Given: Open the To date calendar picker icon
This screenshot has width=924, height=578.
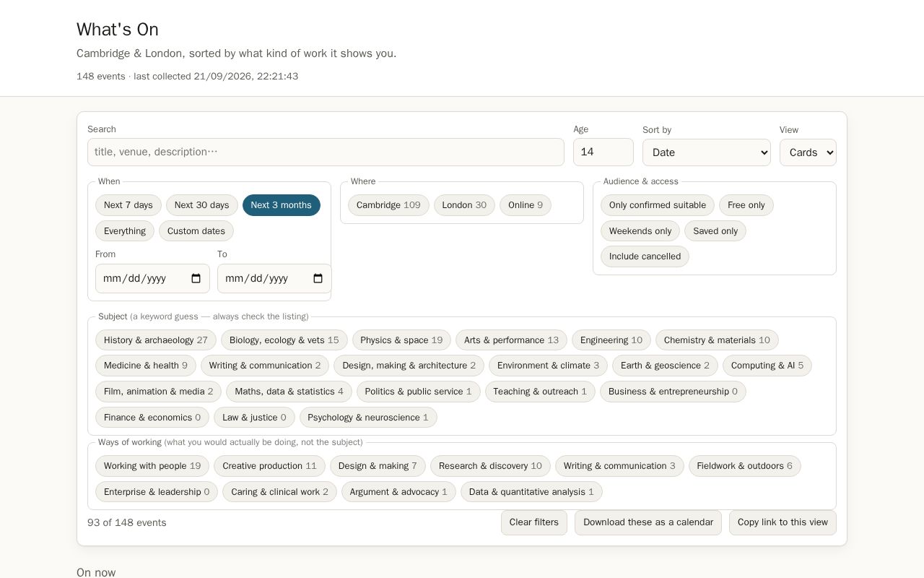Looking at the screenshot, I should (318, 278).
